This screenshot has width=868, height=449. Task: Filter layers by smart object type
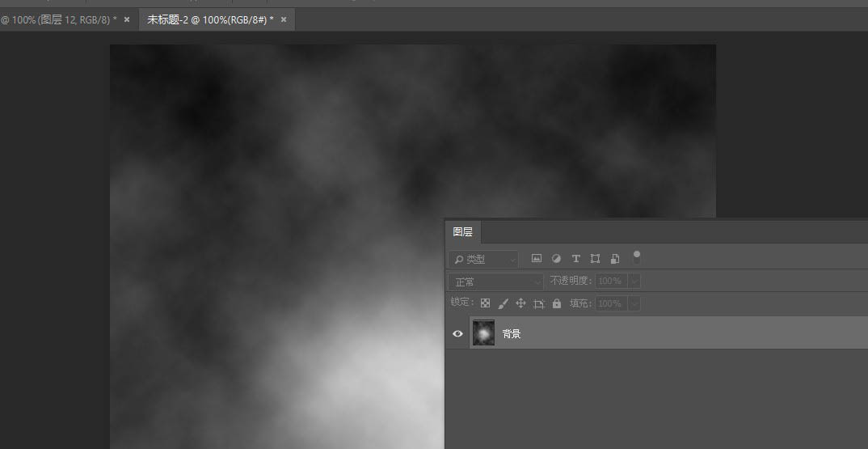(615, 259)
